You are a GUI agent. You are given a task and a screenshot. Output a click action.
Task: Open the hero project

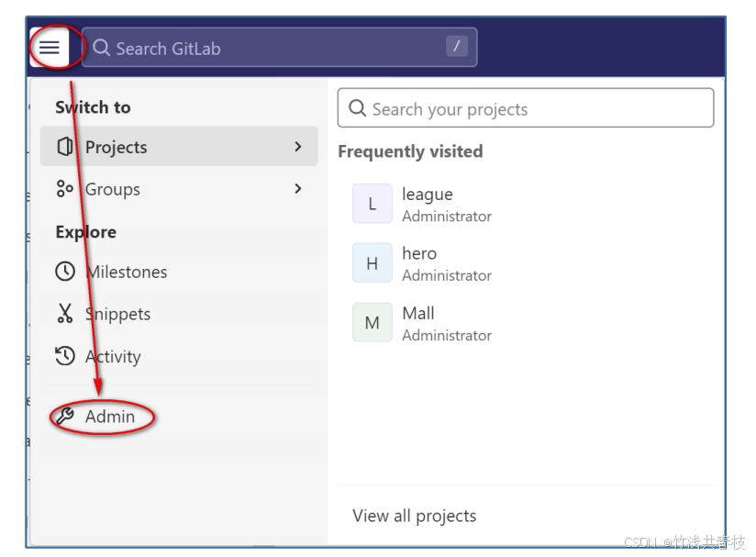tap(526, 263)
